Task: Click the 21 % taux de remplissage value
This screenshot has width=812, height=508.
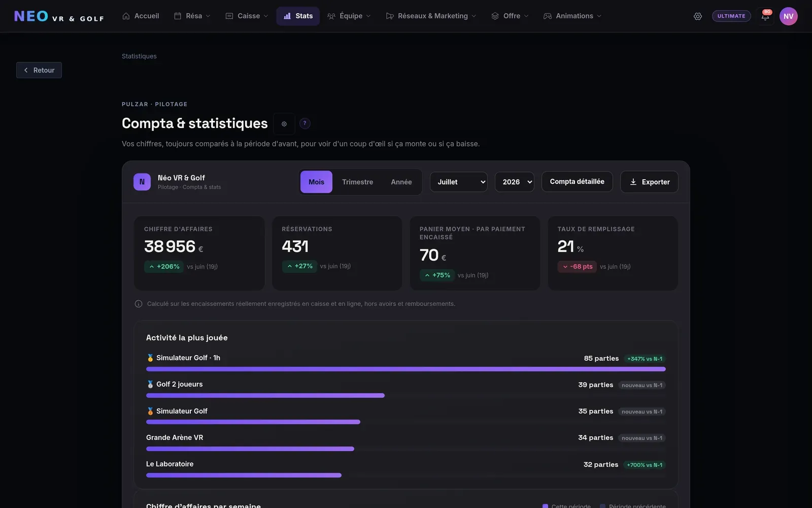Action: [x=570, y=247]
